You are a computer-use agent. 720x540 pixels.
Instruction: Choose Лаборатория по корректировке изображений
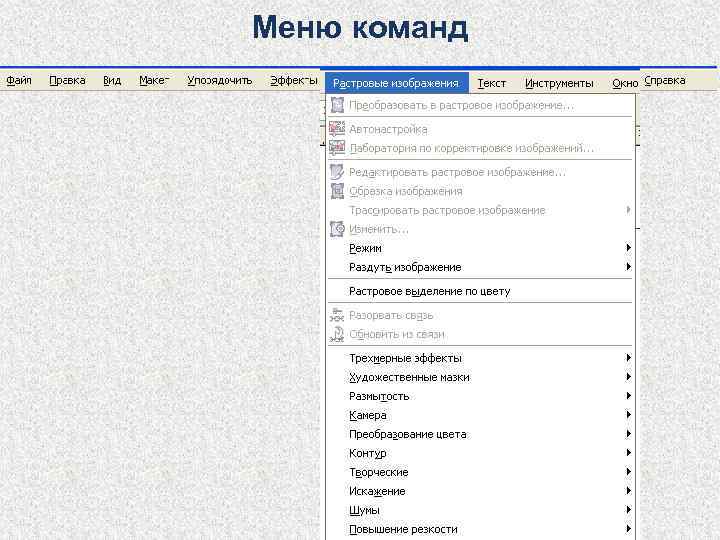(x=480, y=148)
